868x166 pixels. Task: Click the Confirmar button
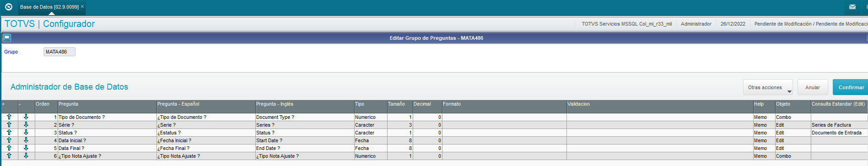coord(851,87)
